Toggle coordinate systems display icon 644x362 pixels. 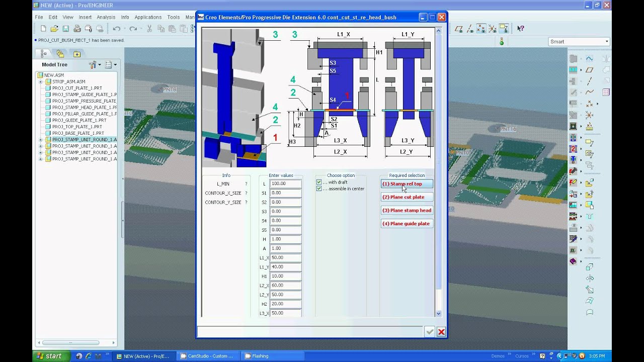pyautogui.click(x=492, y=29)
